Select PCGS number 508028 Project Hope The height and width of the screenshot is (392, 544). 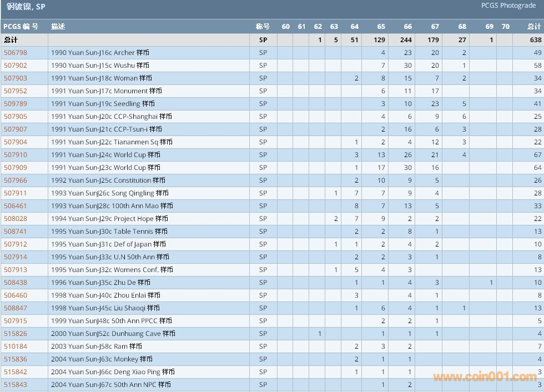16,219
